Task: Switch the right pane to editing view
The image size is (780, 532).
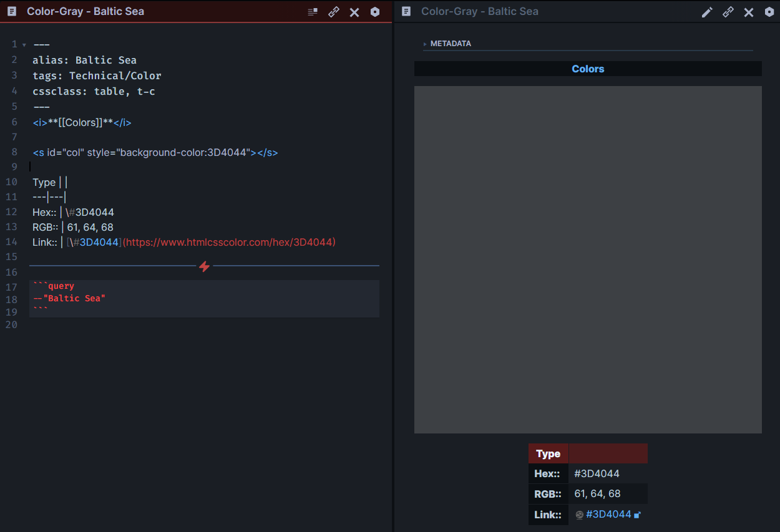Action: tap(707, 11)
